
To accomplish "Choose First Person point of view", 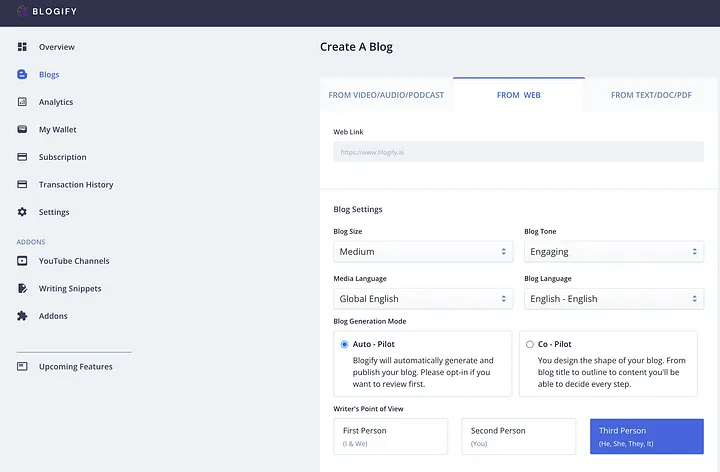I will (390, 437).
